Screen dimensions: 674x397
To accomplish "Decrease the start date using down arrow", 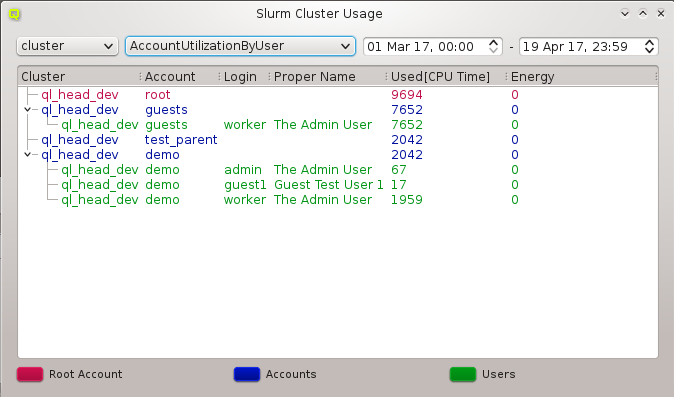I will click(493, 51).
